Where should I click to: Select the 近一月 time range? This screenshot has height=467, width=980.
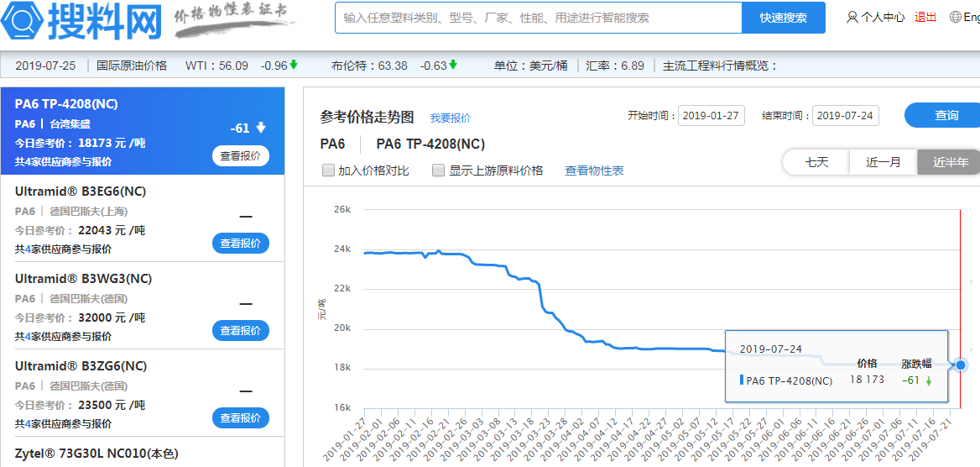coord(883,162)
